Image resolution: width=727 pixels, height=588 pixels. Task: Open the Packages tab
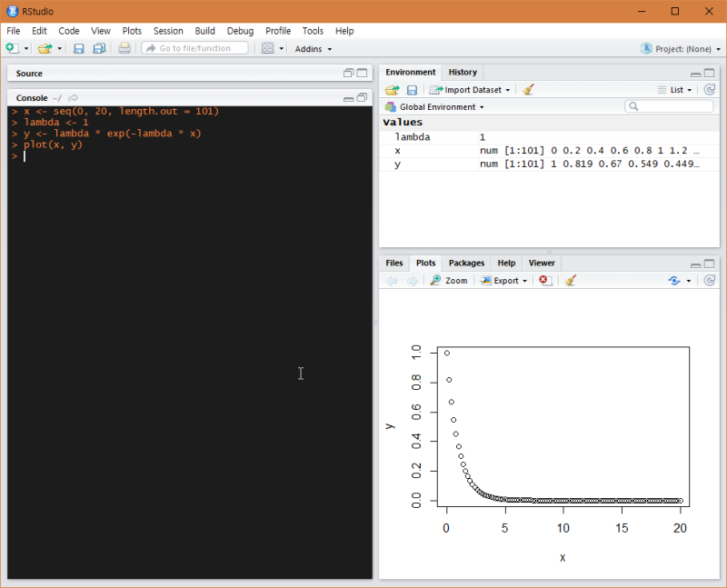click(x=466, y=263)
